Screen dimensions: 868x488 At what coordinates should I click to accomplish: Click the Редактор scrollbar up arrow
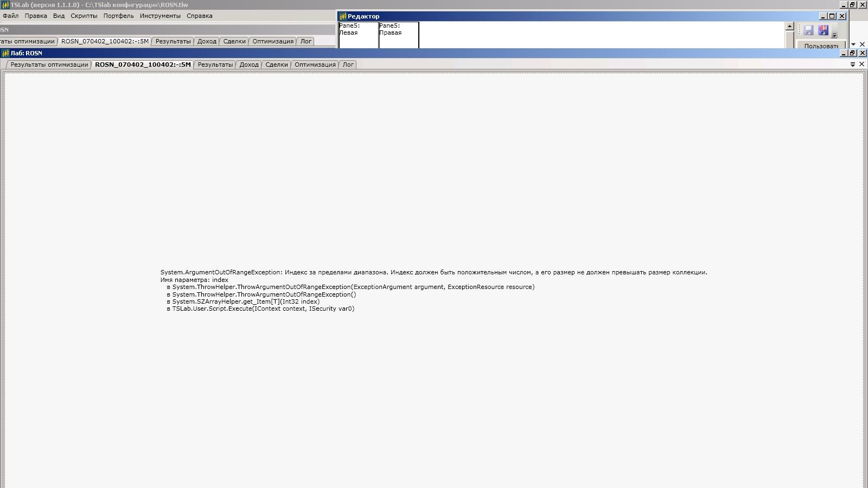click(790, 26)
